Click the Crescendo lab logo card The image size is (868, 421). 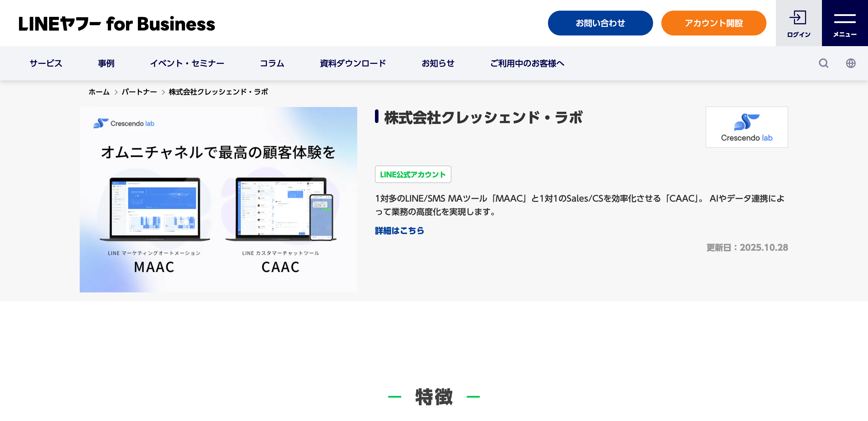746,127
